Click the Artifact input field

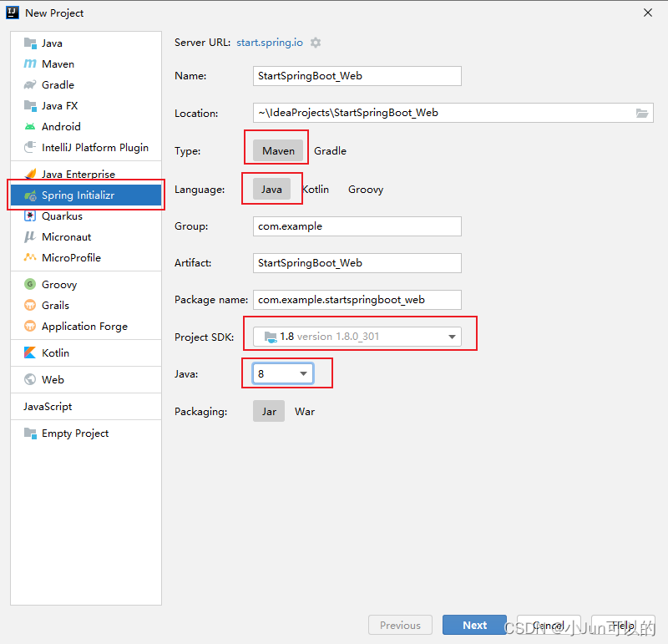[357, 263]
